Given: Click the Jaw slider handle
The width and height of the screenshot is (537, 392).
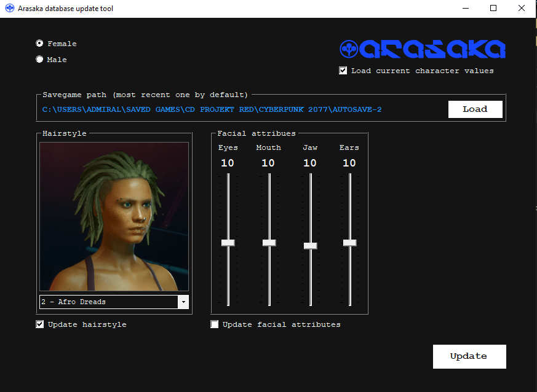Looking at the screenshot, I should (311, 246).
